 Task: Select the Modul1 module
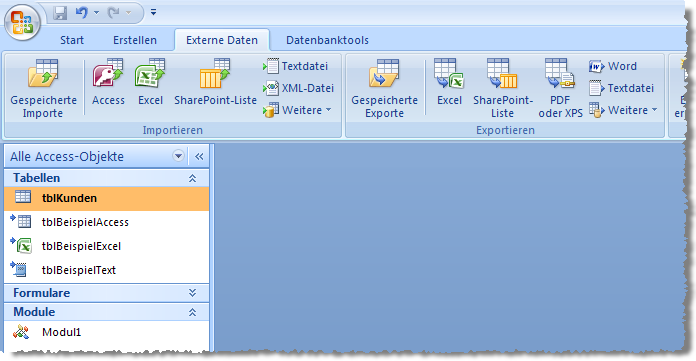107,332
